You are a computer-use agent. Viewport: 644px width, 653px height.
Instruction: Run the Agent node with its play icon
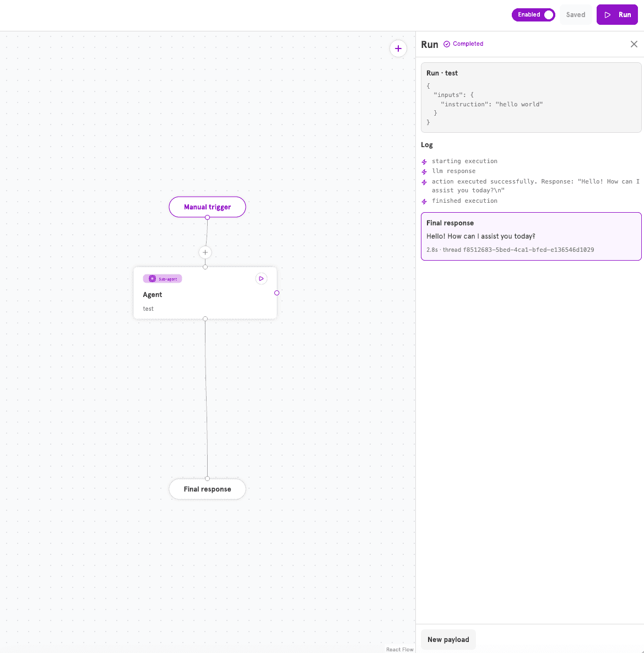point(261,279)
